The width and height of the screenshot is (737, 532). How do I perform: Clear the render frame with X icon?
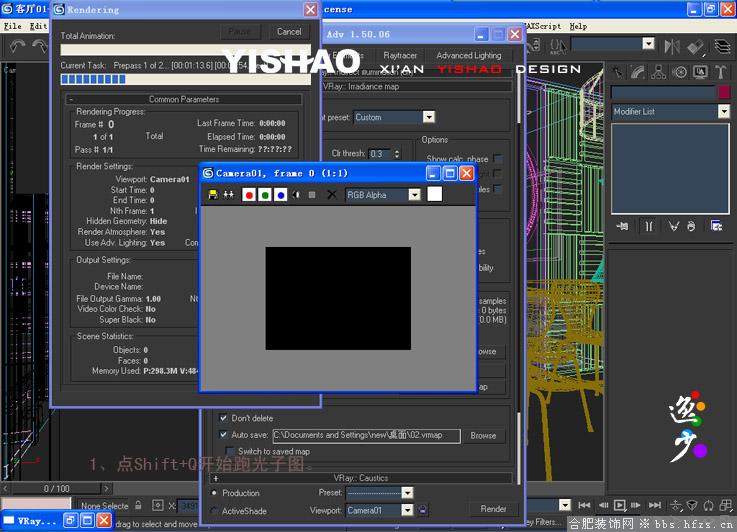(331, 195)
